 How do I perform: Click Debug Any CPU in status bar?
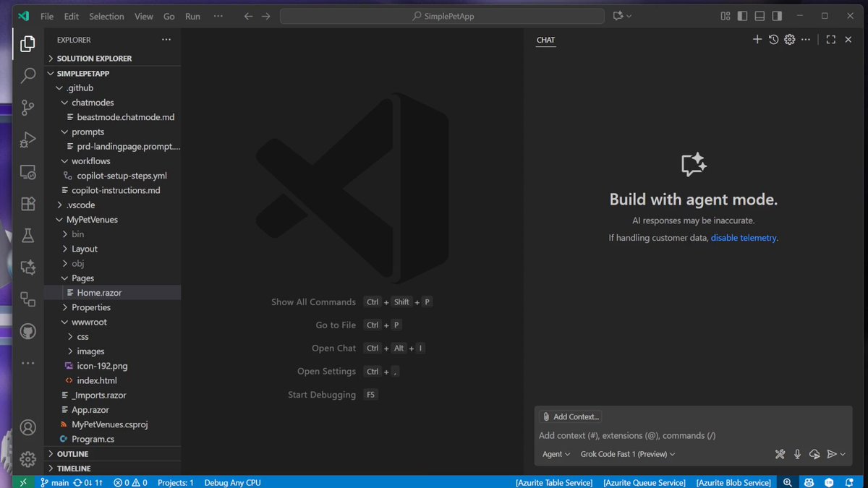click(232, 482)
